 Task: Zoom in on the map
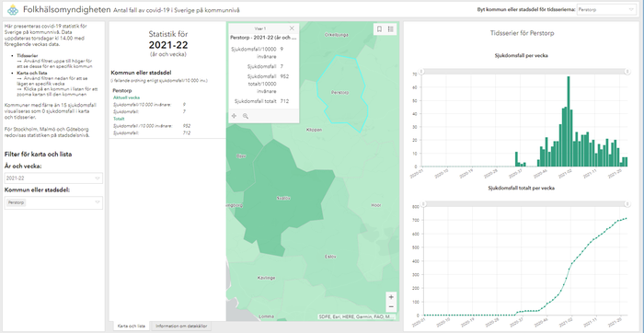click(391, 297)
